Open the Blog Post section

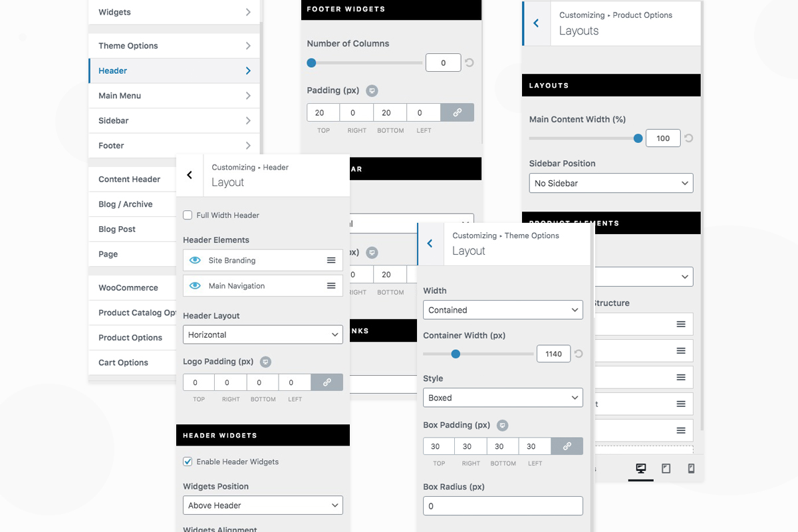tap(132, 229)
